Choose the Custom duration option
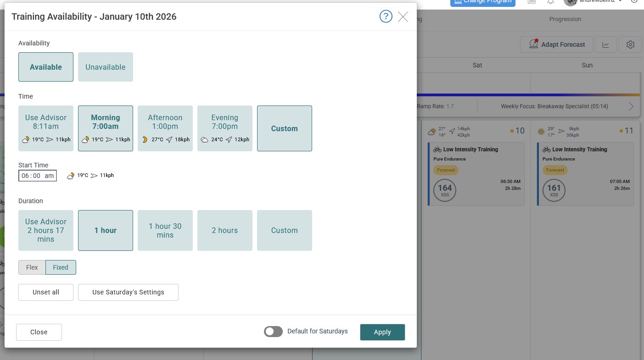Image resolution: width=644 pixels, height=360 pixels. (284, 230)
